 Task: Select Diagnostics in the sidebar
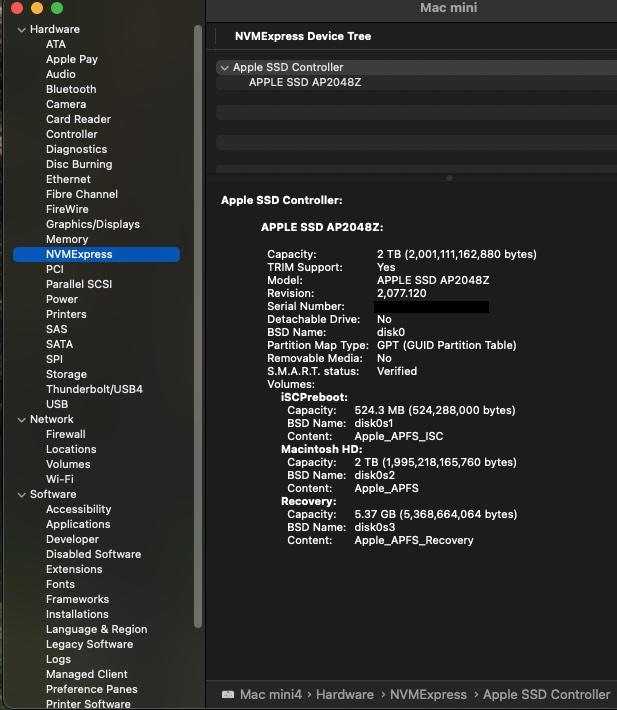77,149
